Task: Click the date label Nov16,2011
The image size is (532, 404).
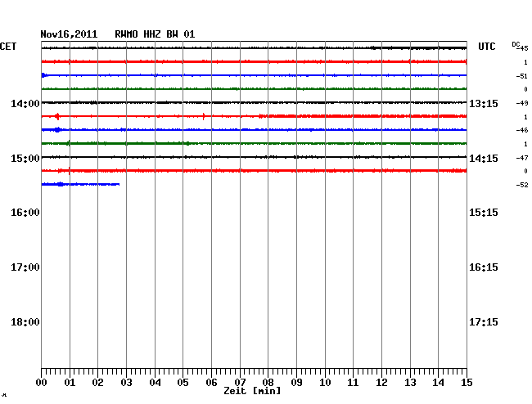Action: click(69, 34)
